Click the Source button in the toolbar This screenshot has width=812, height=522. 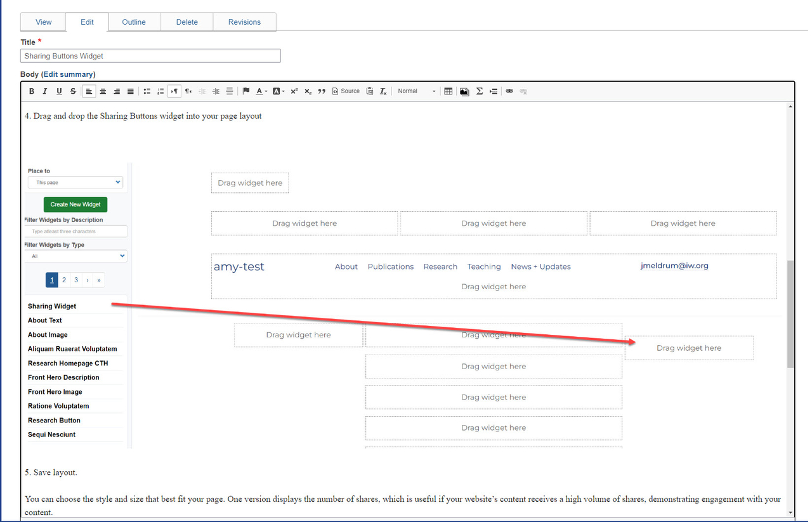click(x=346, y=91)
